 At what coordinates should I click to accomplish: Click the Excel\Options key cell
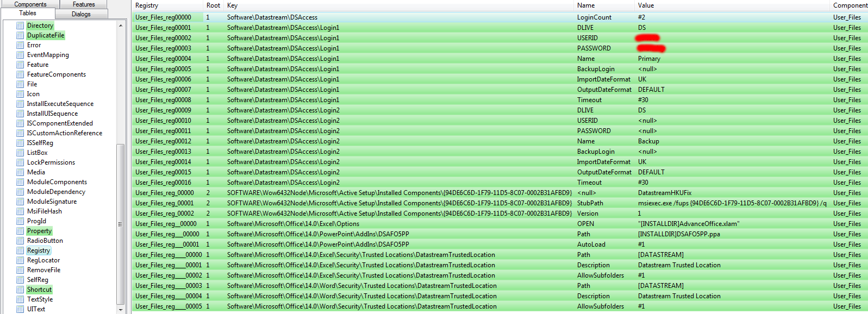tap(293, 224)
